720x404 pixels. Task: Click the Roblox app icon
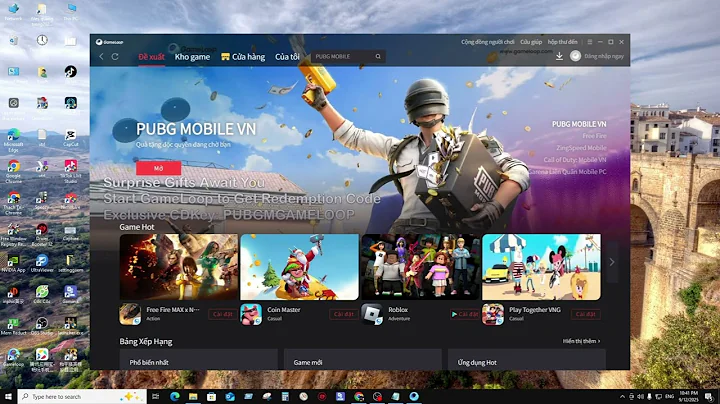coord(372,314)
